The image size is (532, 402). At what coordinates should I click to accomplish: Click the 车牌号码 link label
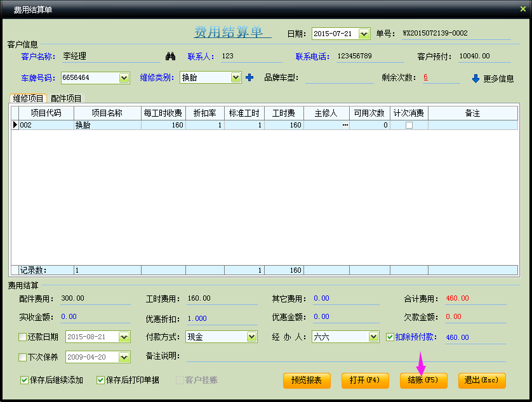coord(38,78)
